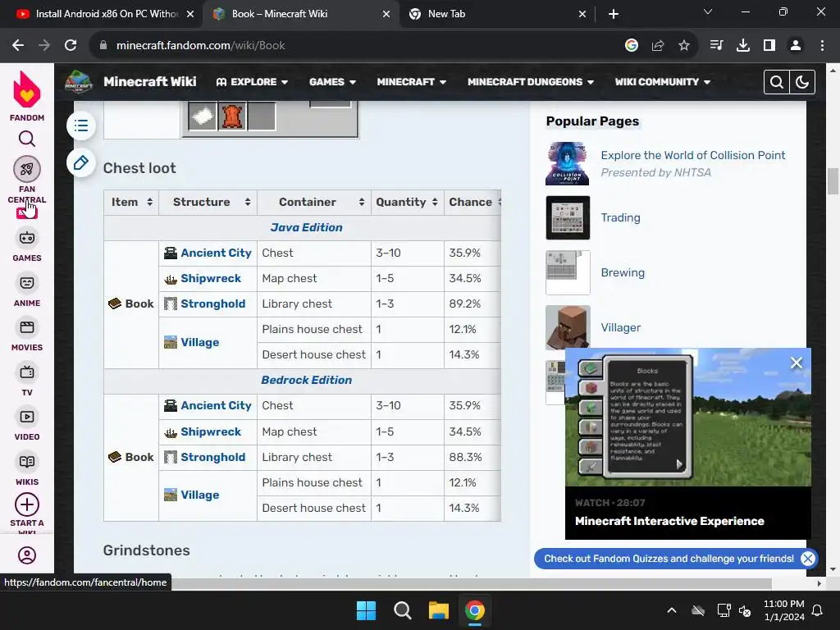Reload the current page

[x=71, y=46]
